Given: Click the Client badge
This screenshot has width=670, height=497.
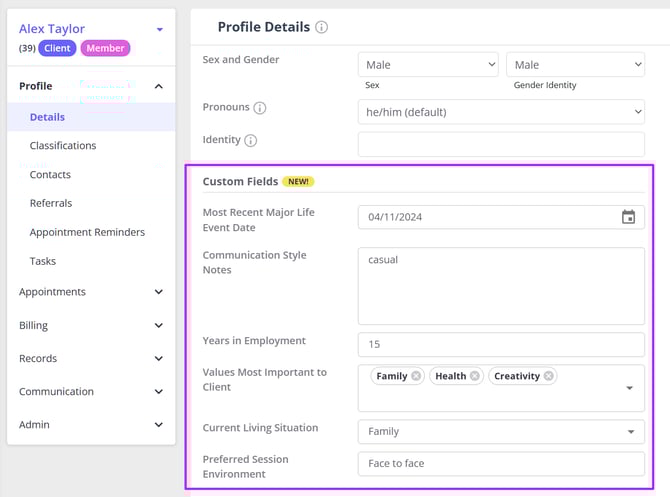Looking at the screenshot, I should coord(57,48).
